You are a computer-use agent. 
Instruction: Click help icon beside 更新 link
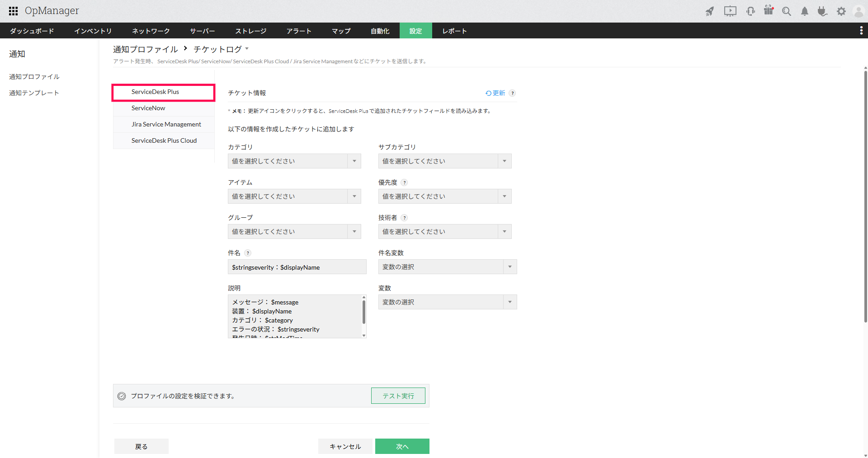tap(512, 93)
